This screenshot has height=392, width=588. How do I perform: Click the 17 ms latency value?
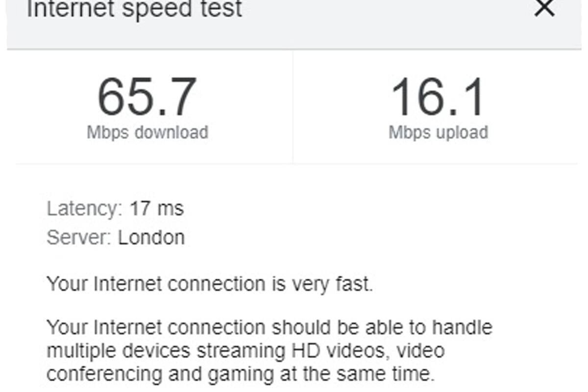pos(156,209)
